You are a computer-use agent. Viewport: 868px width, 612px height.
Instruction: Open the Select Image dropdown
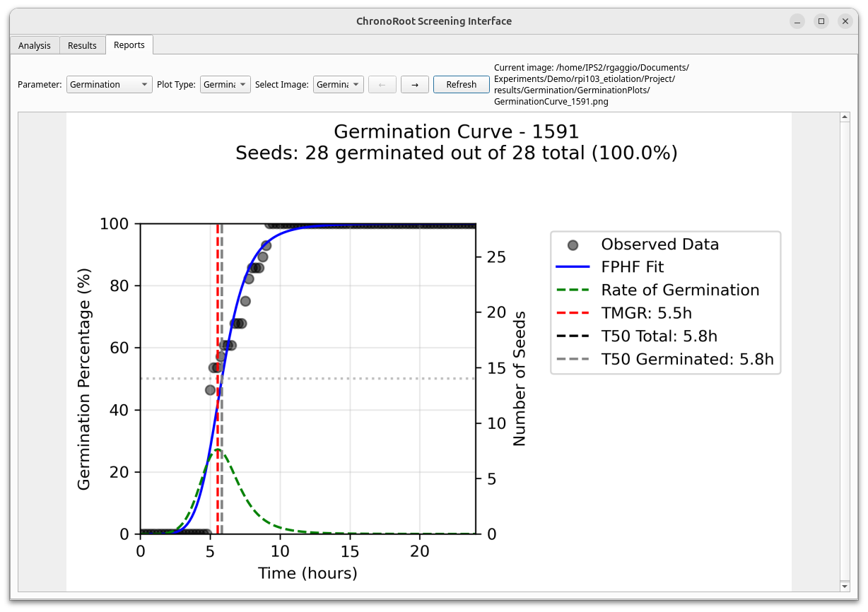click(338, 85)
